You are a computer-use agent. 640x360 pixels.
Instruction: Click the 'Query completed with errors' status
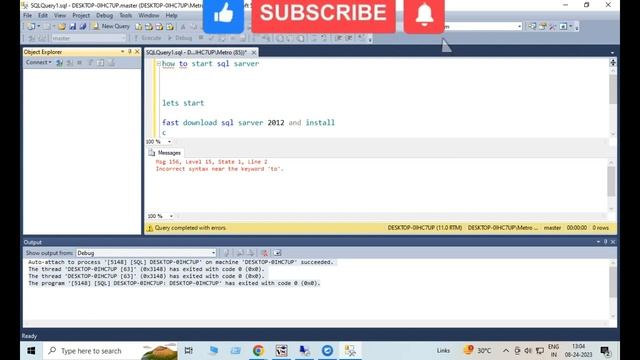pos(190,228)
